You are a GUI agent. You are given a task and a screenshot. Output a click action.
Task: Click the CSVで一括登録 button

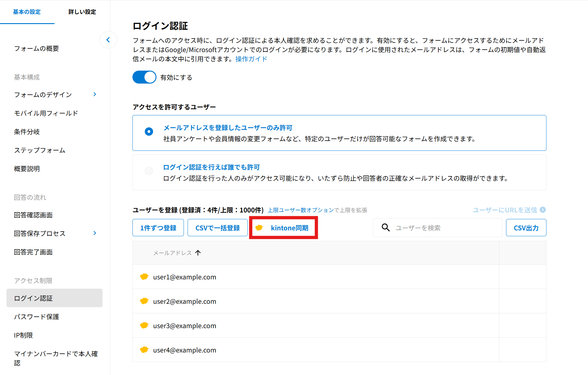[217, 228]
